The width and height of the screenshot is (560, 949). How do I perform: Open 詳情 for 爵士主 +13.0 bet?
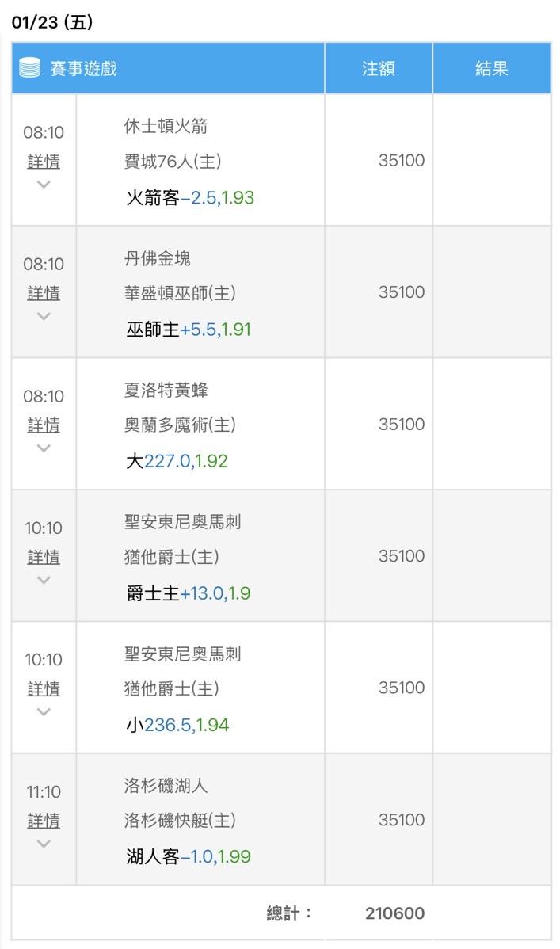[44, 557]
